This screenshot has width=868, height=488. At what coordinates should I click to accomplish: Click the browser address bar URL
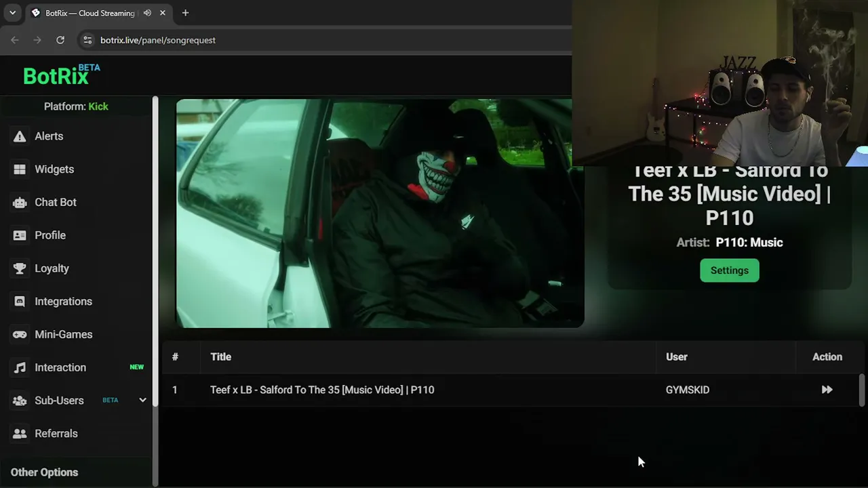158,40
